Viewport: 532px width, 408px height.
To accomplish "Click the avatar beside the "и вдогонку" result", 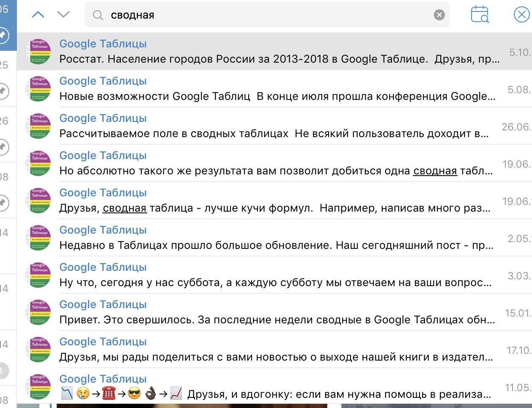I will 38,387.
